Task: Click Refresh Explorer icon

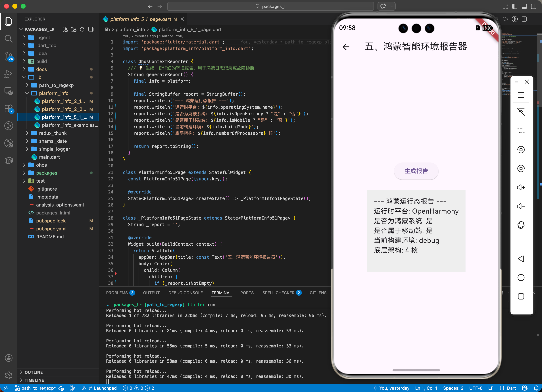Action: [82, 29]
